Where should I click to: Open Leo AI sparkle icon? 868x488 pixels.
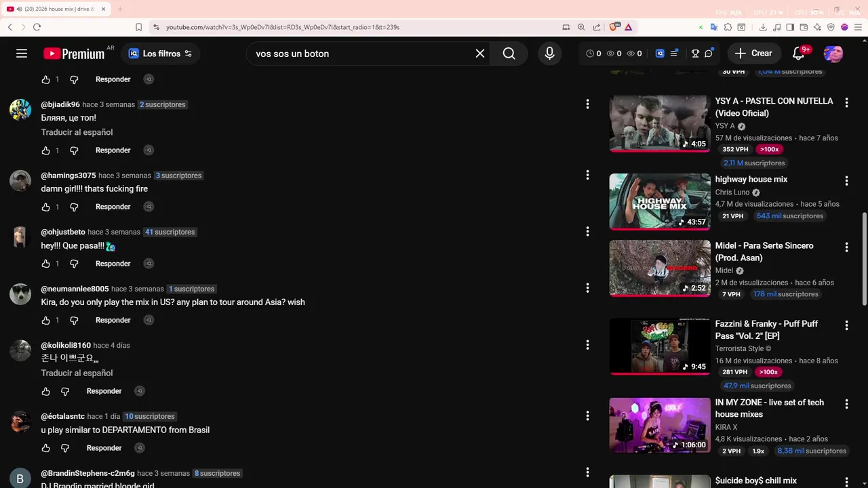[817, 27]
